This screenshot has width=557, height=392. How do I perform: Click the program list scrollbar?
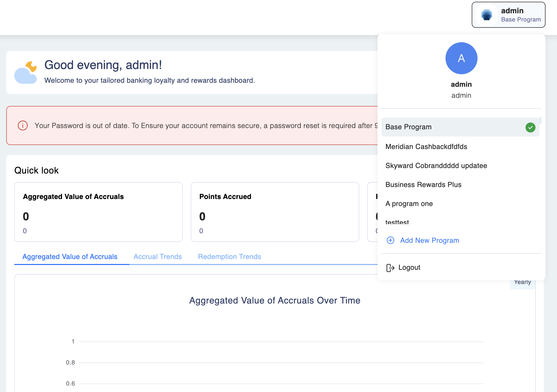[540, 120]
